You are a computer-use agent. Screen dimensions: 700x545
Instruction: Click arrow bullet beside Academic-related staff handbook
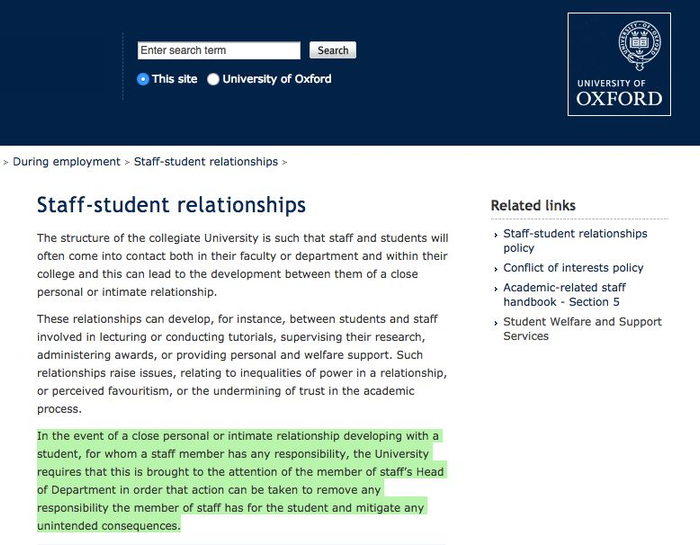[495, 288]
